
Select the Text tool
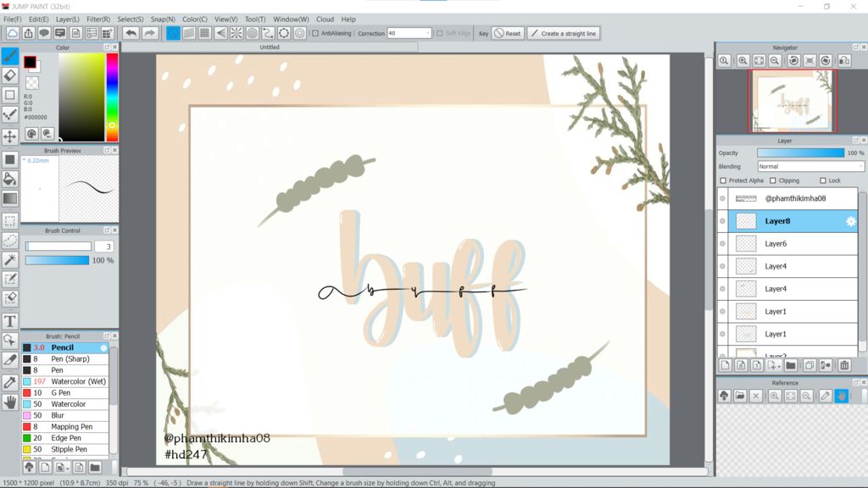pyautogui.click(x=10, y=321)
